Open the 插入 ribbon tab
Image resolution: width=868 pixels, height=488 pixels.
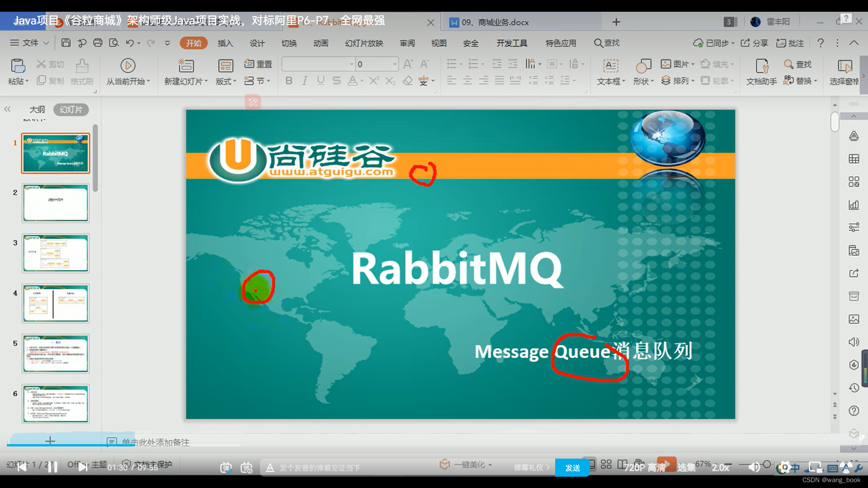tap(225, 43)
